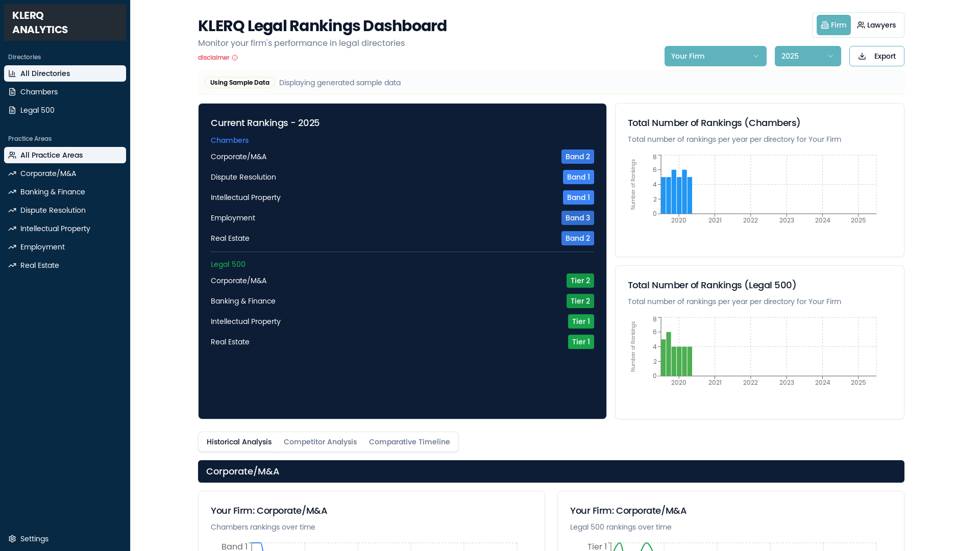Screen dimensions: 980x551
Task: Click Tier 1 badge for Legal 500 Intellectual Property
Action: 581,321
